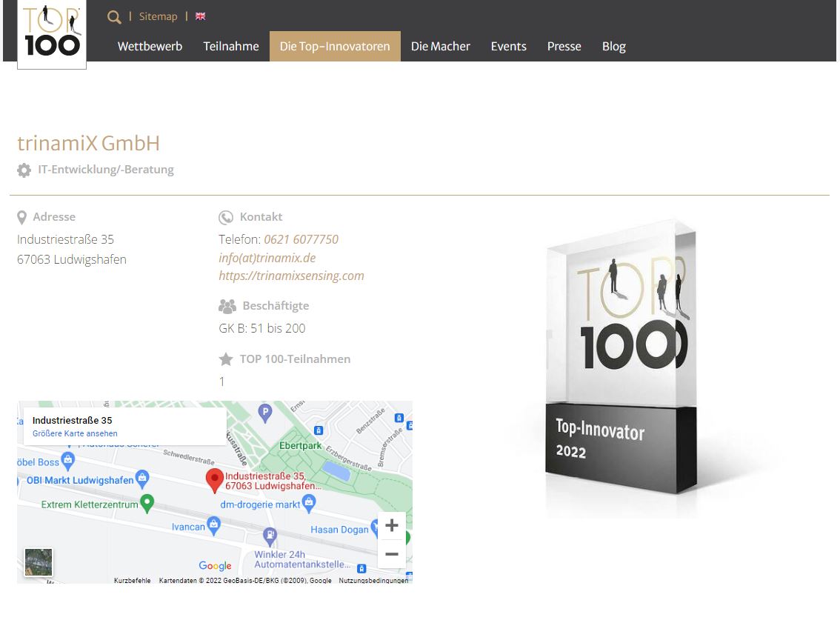The height and width of the screenshot is (623, 840).
Task: Open the trinamixsensing.com website link
Action: [x=291, y=276]
